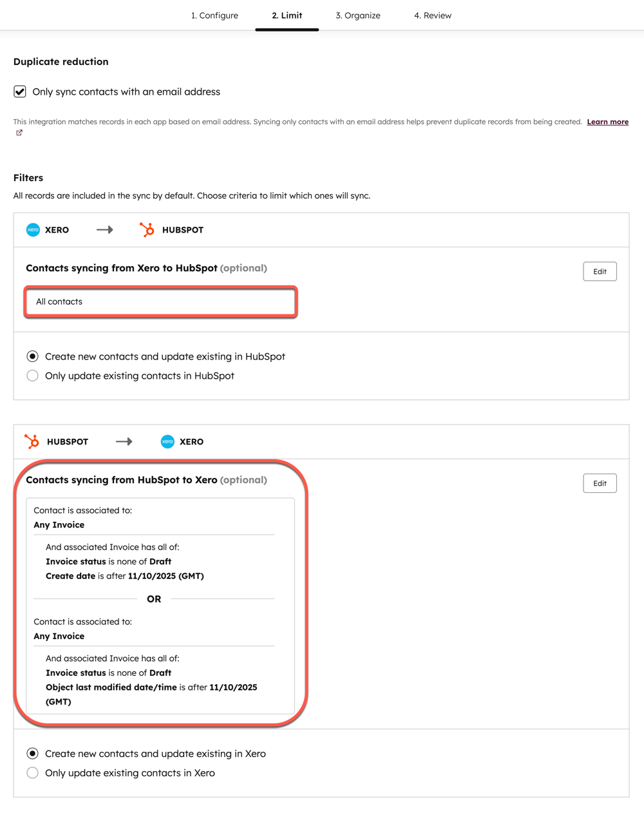
Task: Select 'Only update existing contacts in Xero'
Action: point(32,772)
